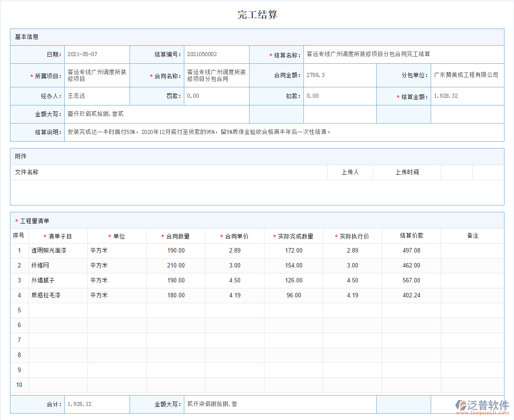Screen dimensions: 514x420
Task: Select the 文件名称 column header
Action: click(x=29, y=172)
